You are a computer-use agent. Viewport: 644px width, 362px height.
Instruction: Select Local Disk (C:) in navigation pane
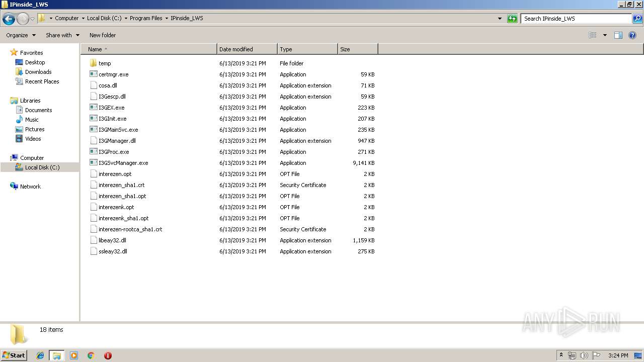tap(42, 167)
